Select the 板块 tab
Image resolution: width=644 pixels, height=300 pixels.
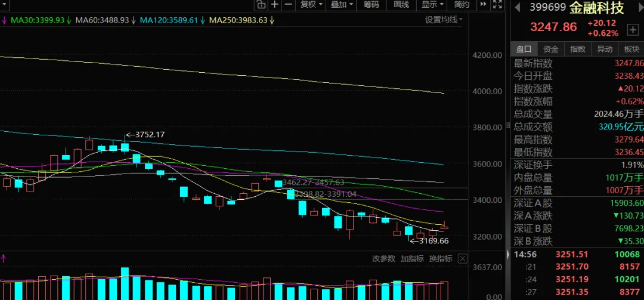631,50
